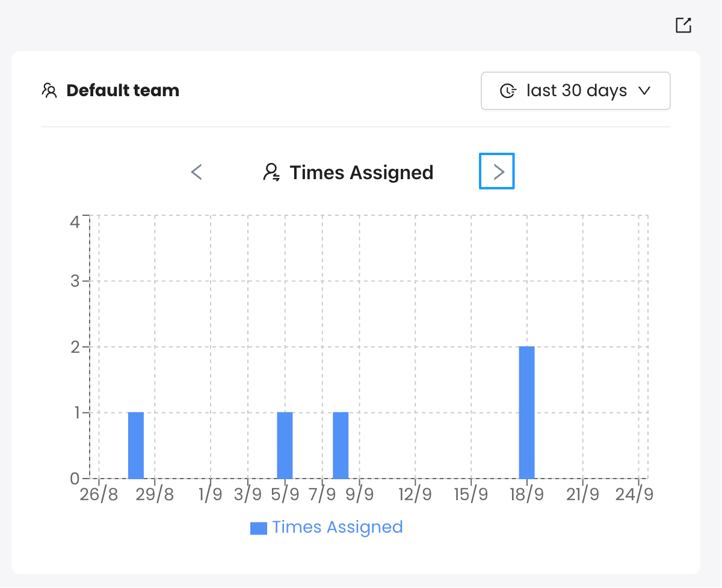The height and width of the screenshot is (588, 722).
Task: Open the pop-out icon at top right
Action: pos(683,25)
